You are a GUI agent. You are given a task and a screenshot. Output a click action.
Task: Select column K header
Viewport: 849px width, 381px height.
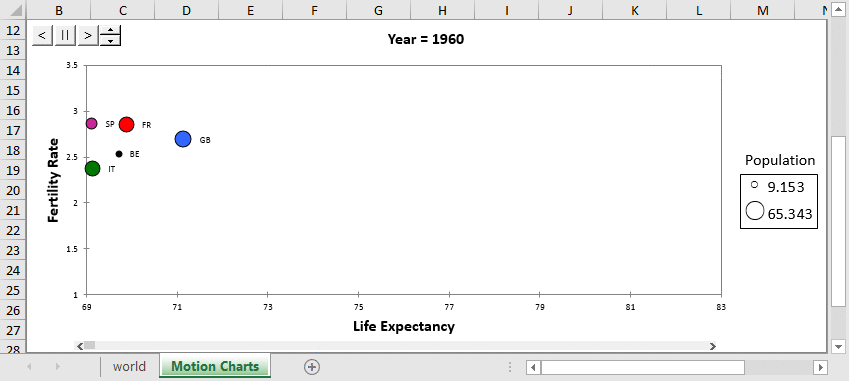click(635, 10)
